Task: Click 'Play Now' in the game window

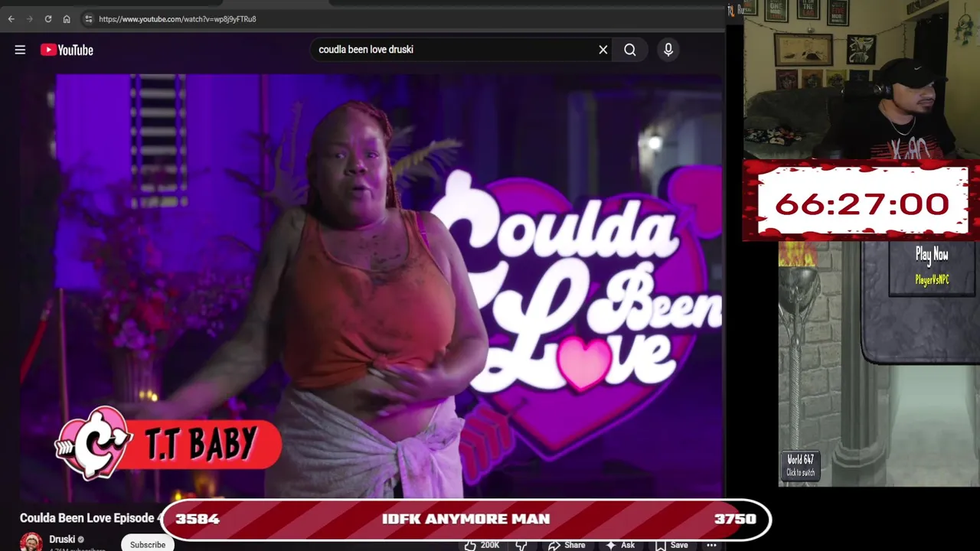Action: point(932,254)
